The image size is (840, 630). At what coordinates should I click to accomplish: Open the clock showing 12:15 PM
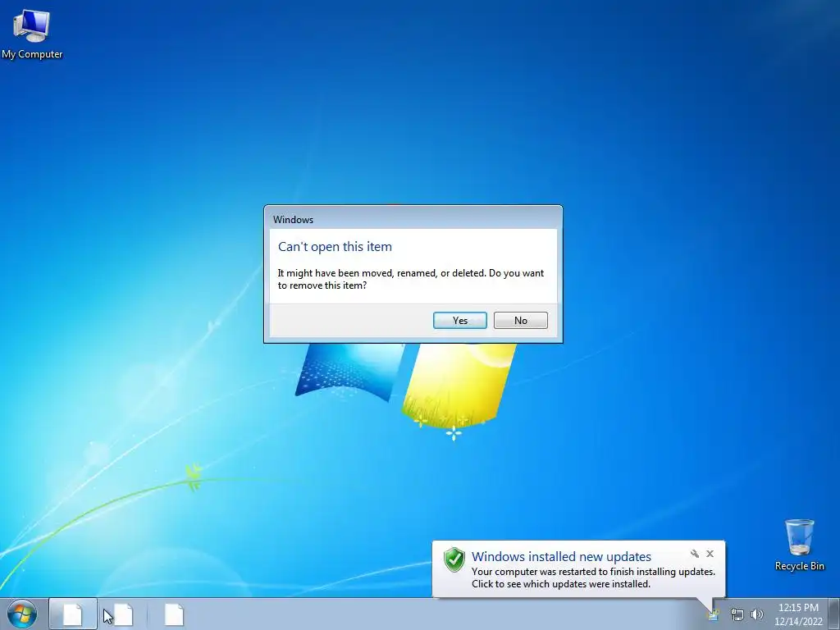coord(798,614)
